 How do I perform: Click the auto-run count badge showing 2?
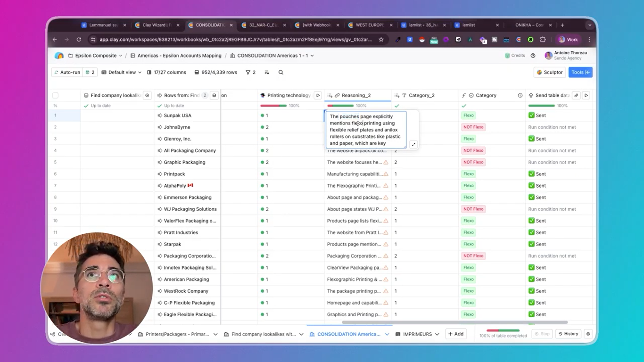pyautogui.click(x=90, y=73)
